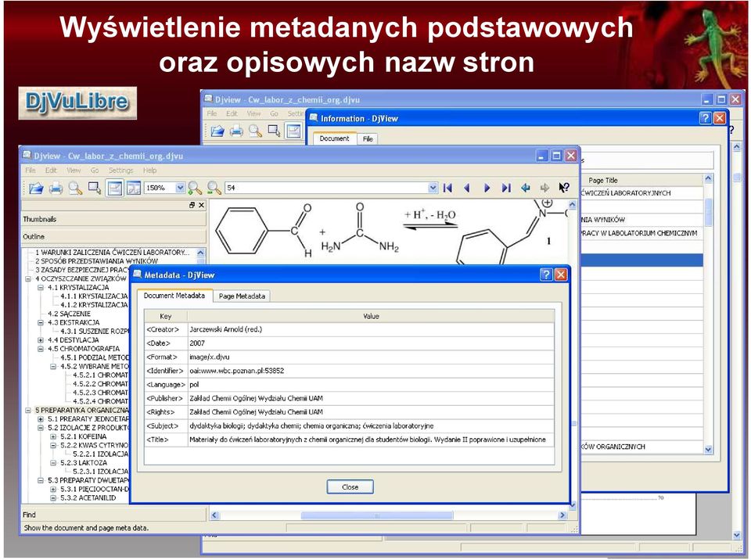Image resolution: width=751 pixels, height=560 pixels.
Task: Click the Open file icon in front Djview toolbar
Action: 37,188
